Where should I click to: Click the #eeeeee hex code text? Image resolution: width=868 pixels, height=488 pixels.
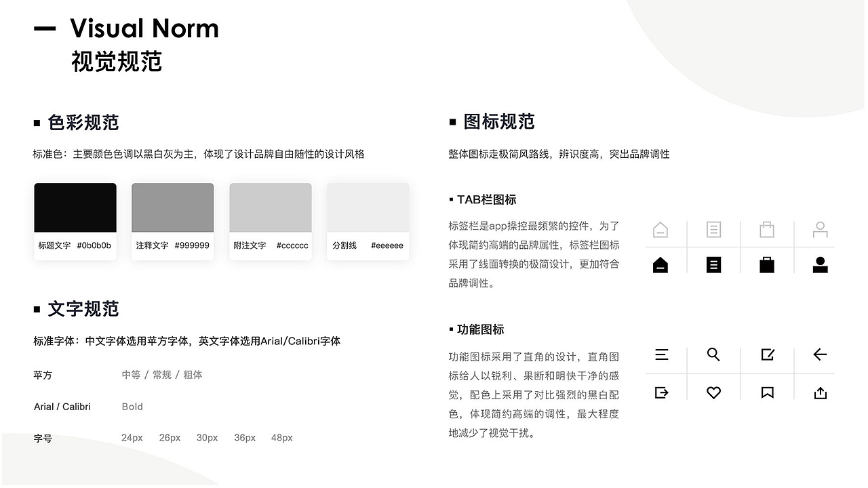(387, 245)
